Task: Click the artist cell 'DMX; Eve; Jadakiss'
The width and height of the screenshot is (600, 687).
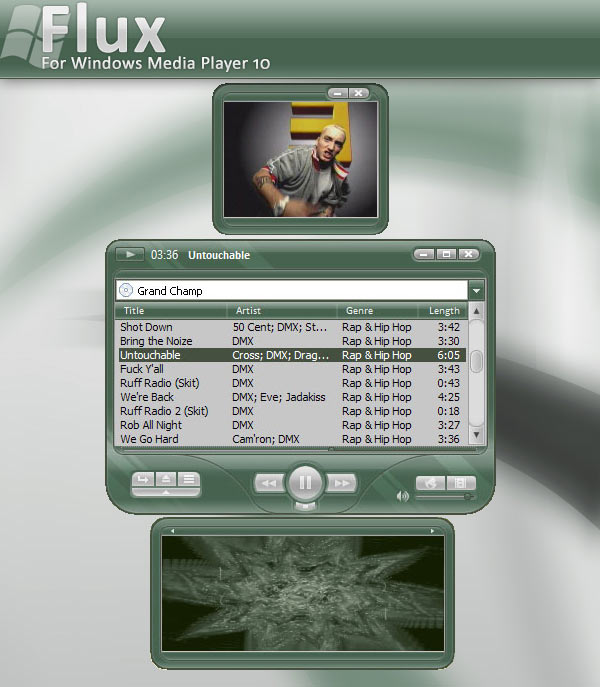Action: 279,397
